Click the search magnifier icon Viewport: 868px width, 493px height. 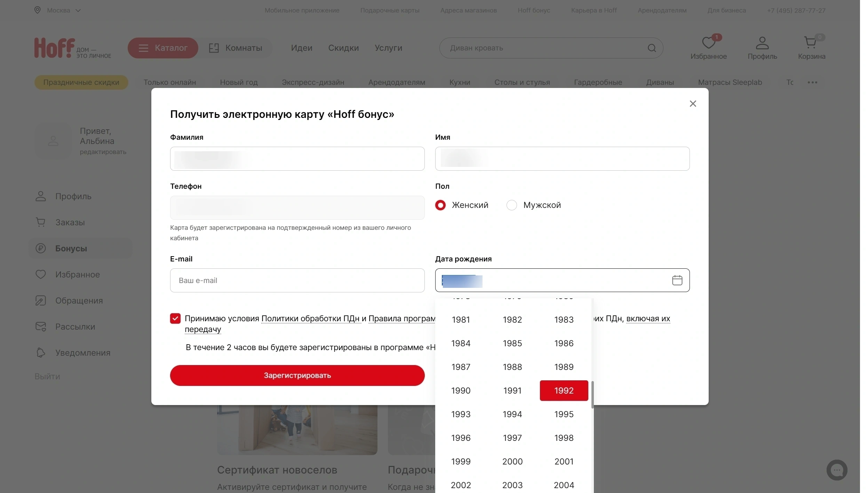[x=652, y=48]
